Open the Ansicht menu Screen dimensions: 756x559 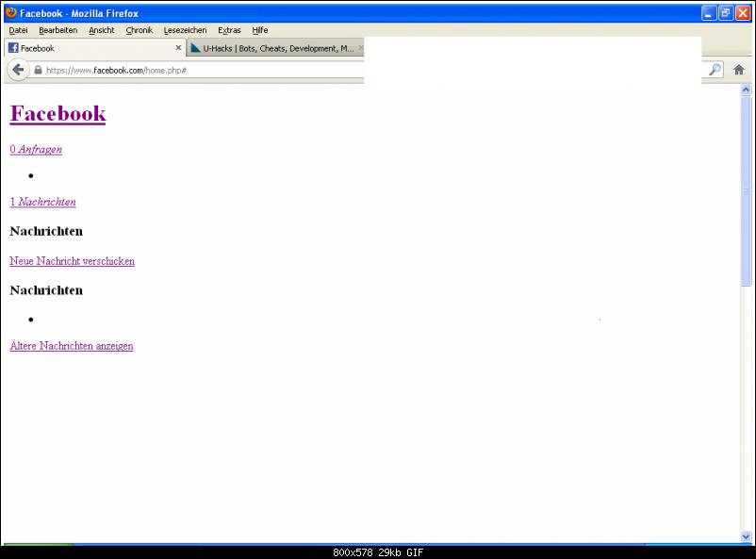pyautogui.click(x=102, y=30)
